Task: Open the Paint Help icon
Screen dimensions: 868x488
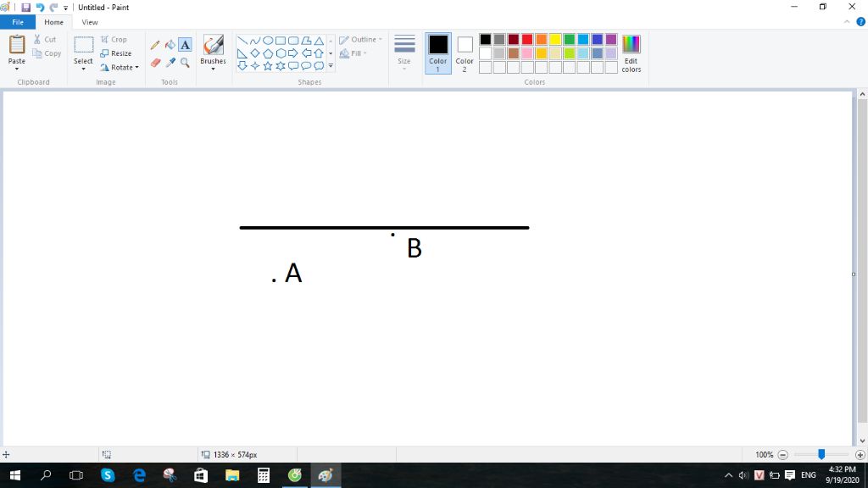Action: point(861,22)
